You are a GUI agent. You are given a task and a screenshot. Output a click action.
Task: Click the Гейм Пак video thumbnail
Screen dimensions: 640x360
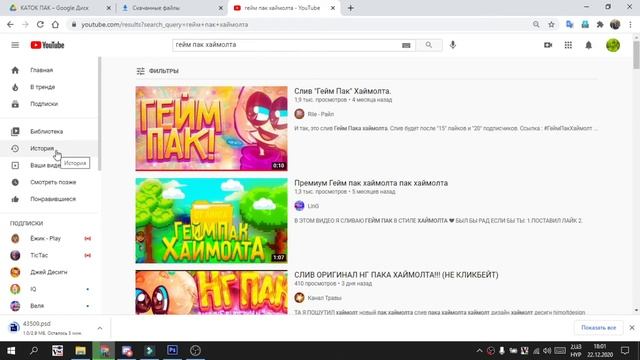[x=211, y=128]
